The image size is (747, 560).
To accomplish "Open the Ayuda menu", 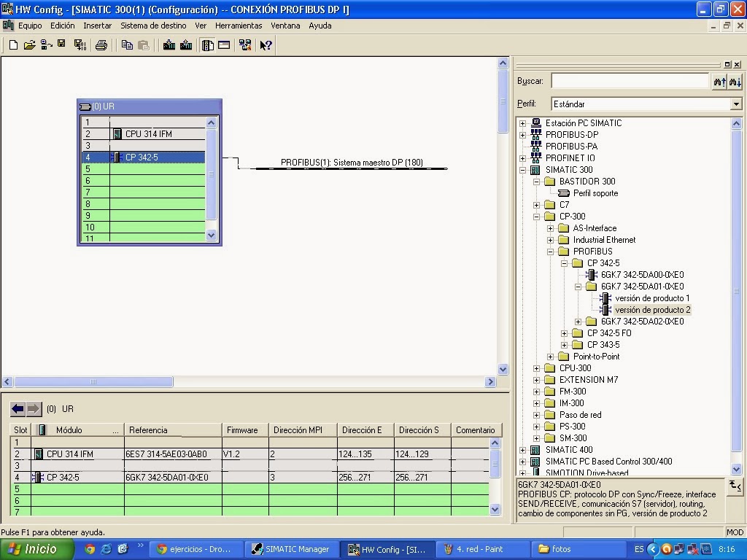I will point(320,26).
